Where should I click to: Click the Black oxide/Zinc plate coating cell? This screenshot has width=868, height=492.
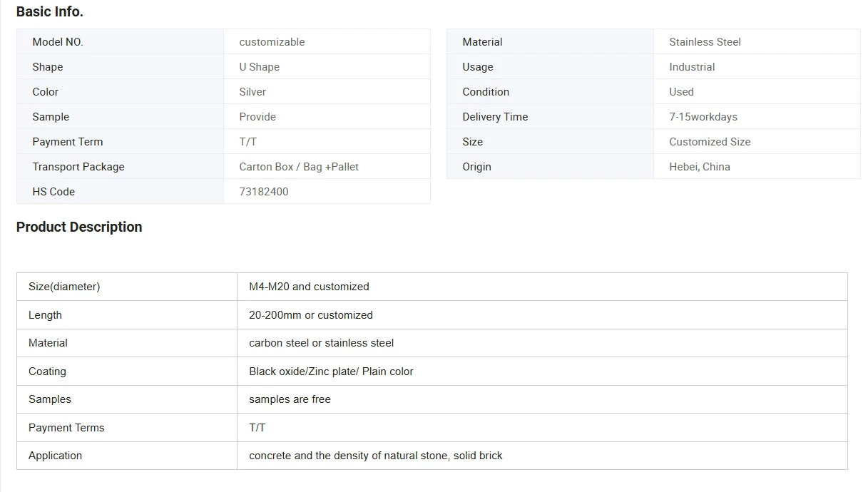[x=542, y=371]
